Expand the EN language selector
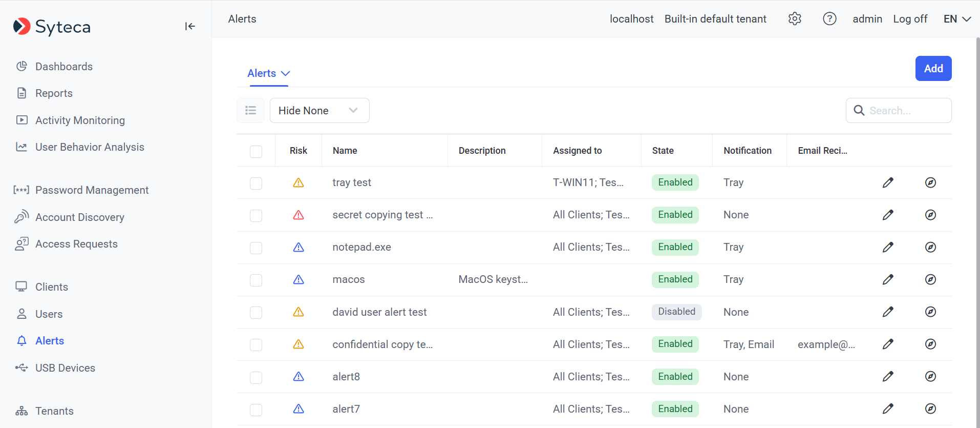Viewport: 980px width, 428px height. coord(957,19)
